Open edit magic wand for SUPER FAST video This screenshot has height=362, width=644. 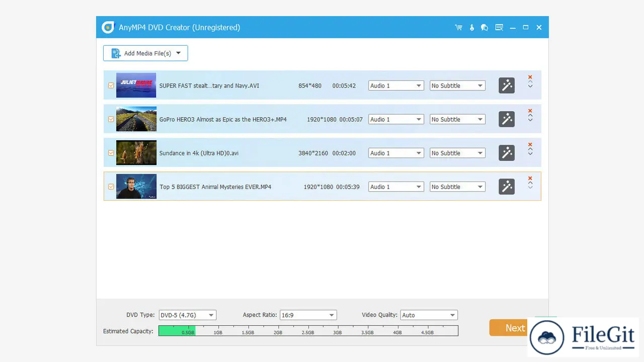pos(507,85)
